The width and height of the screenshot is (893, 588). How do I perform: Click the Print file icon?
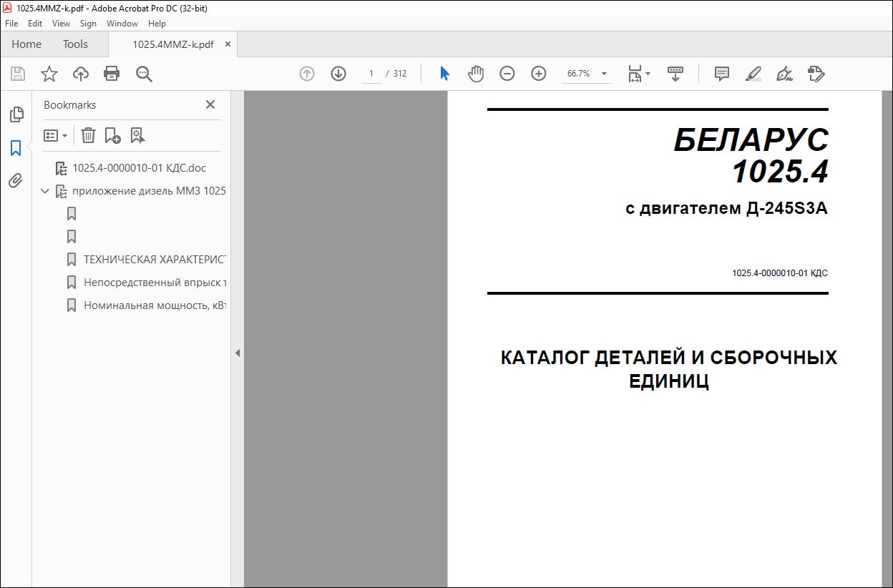pos(112,74)
